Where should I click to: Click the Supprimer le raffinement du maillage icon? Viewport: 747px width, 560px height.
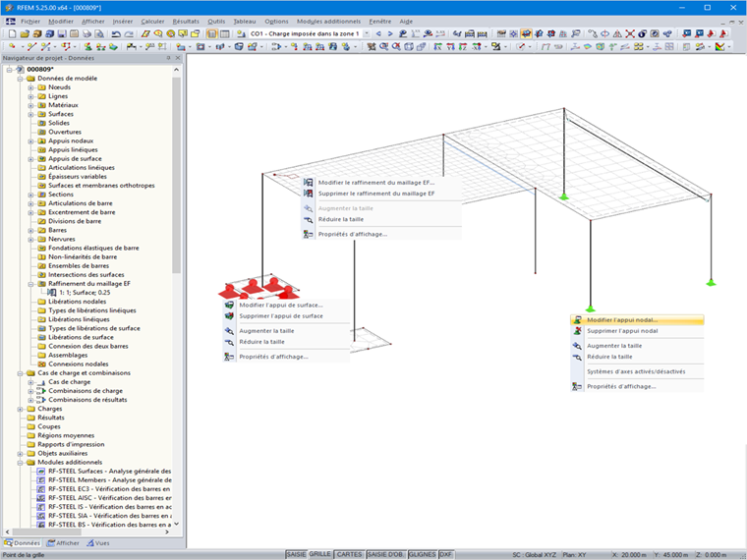coord(309,194)
